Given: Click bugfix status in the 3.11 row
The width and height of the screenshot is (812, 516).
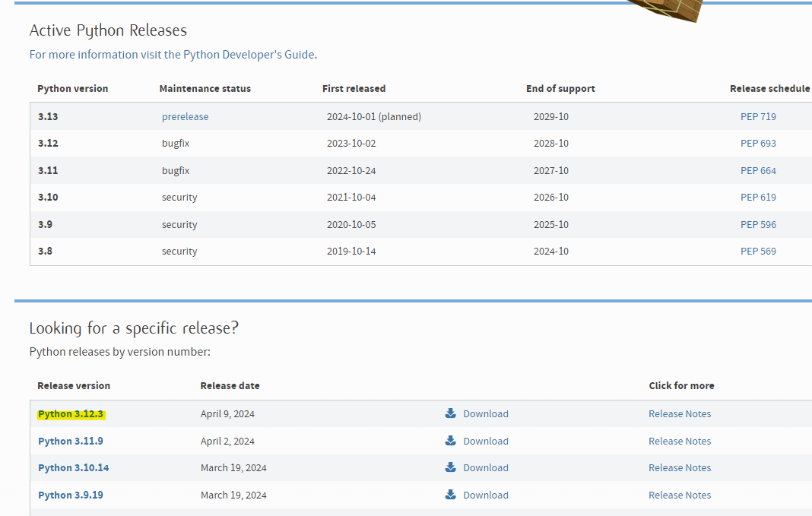Looking at the screenshot, I should coord(176,170).
